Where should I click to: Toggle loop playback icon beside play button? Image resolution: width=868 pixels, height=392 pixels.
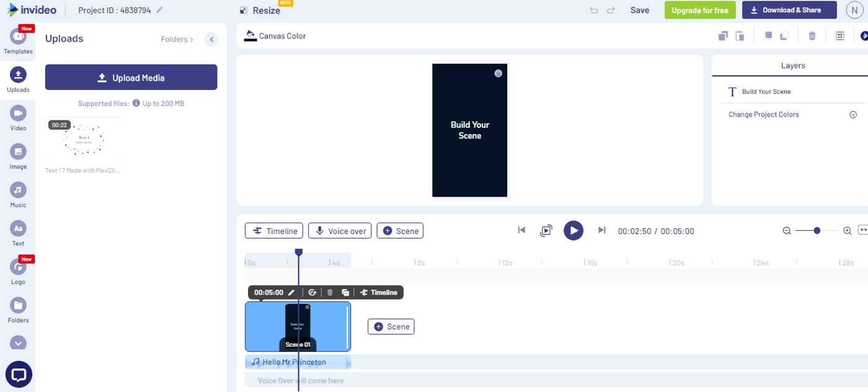[546, 231]
